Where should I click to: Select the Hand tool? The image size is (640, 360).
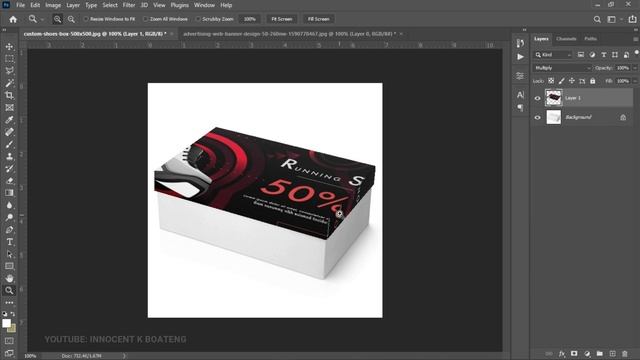tap(9, 278)
